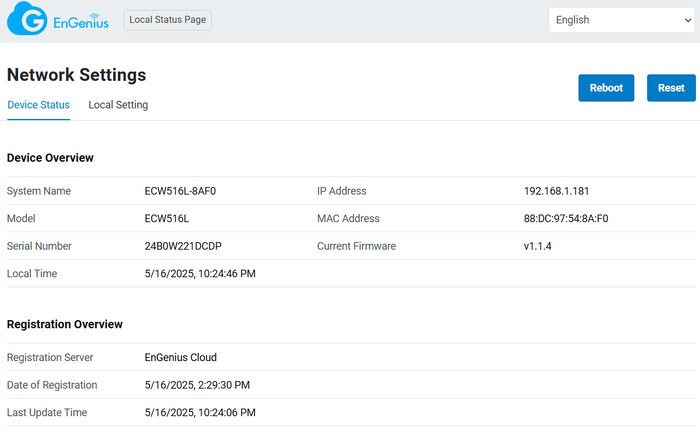Click the Device Overview section heading
Image resolution: width=700 pixels, height=432 pixels.
(50, 158)
